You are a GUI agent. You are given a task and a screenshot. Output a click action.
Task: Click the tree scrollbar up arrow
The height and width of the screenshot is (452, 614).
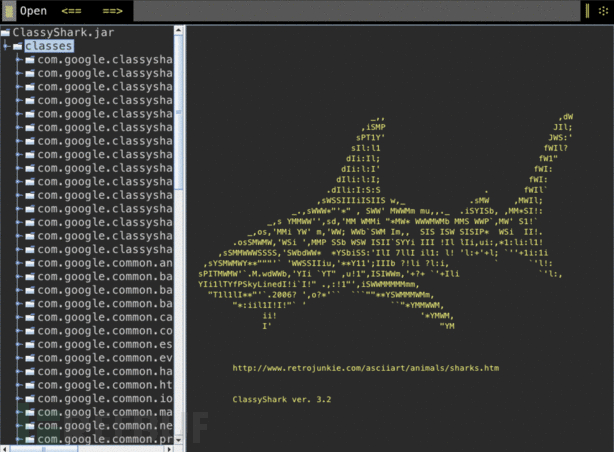tap(178, 30)
